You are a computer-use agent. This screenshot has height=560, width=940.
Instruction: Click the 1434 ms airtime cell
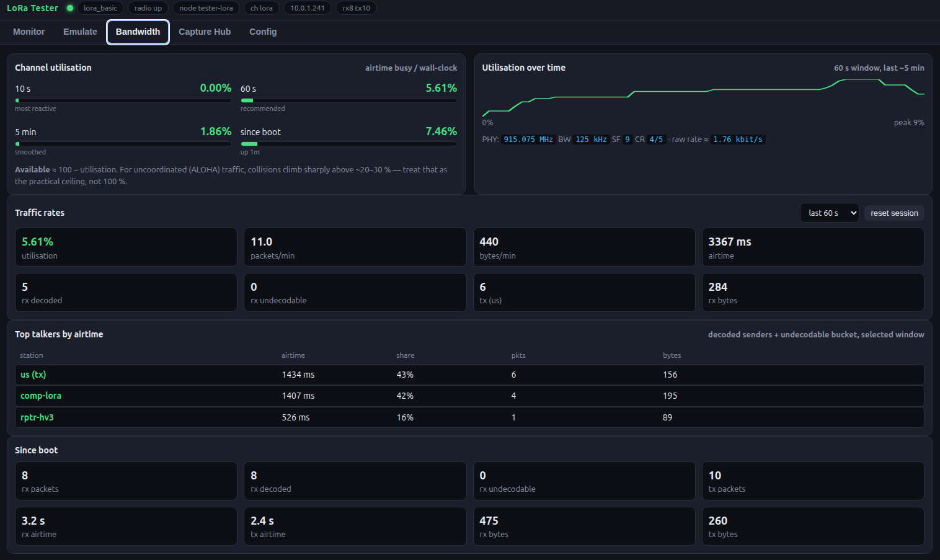click(298, 375)
